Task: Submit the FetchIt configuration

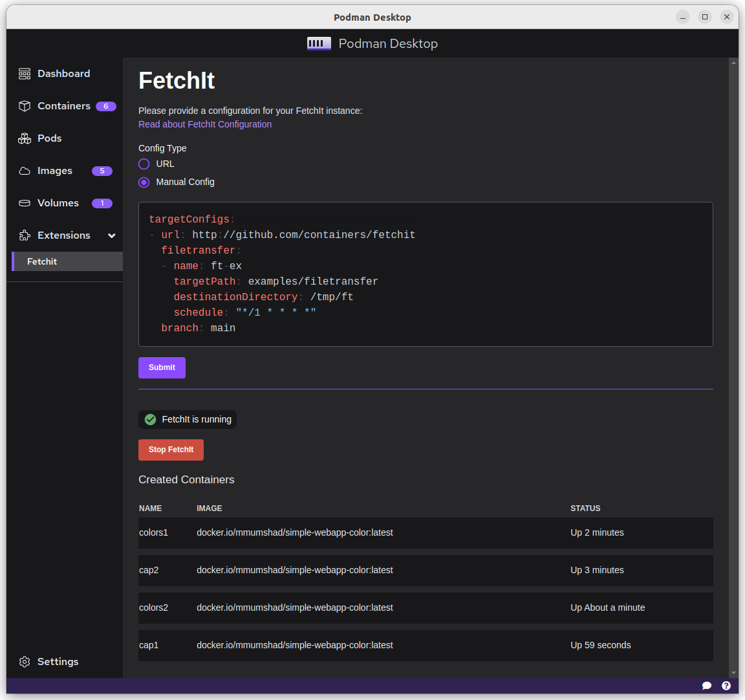Action: point(162,367)
